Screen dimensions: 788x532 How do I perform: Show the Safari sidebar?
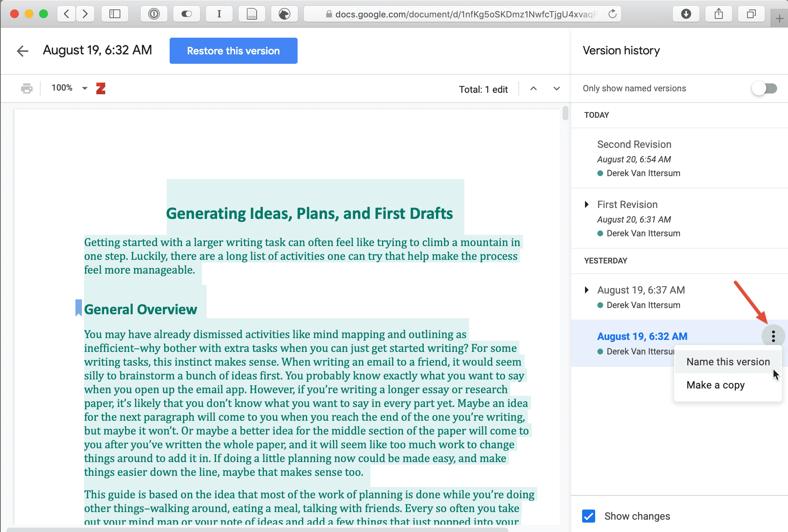[115, 14]
